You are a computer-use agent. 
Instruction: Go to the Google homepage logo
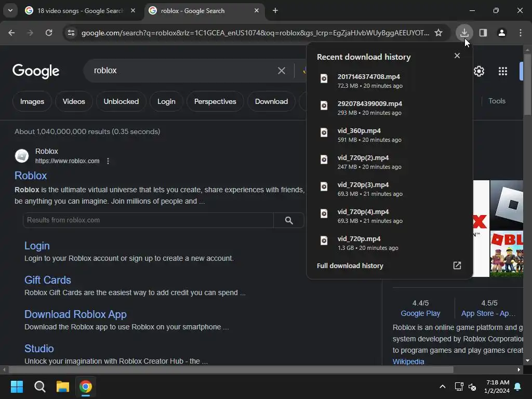click(x=36, y=71)
